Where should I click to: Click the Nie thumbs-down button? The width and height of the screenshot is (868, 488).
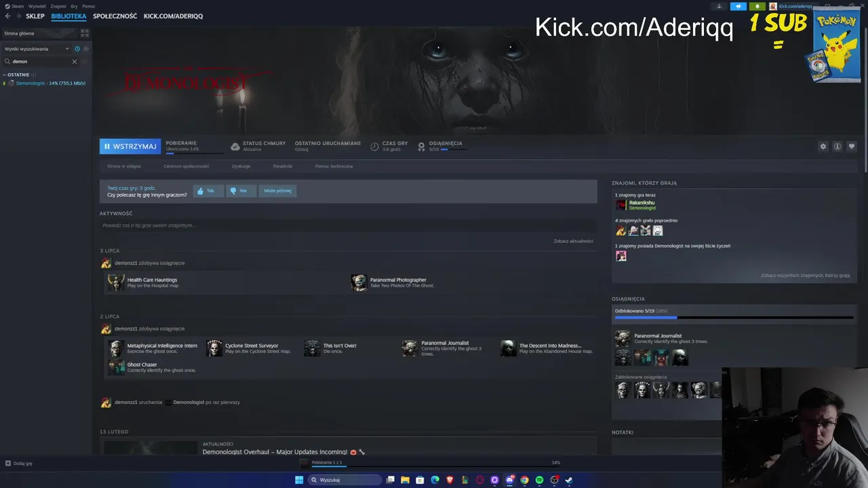241,190
